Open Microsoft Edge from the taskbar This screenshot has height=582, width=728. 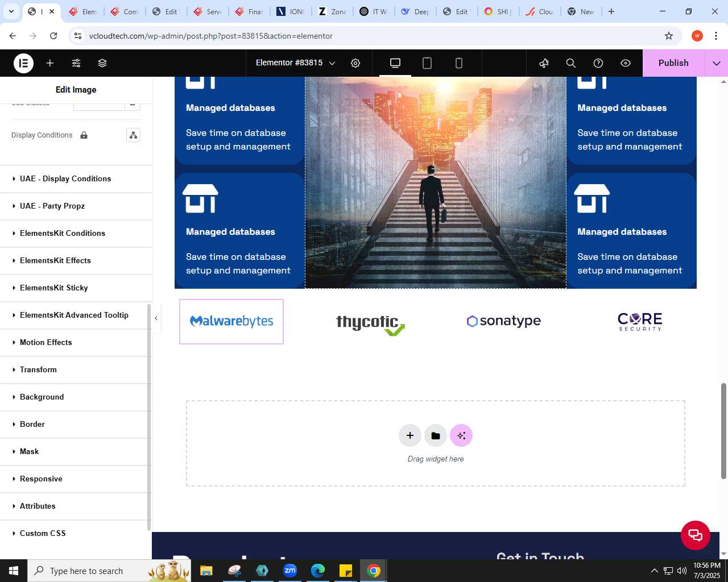pos(318,571)
